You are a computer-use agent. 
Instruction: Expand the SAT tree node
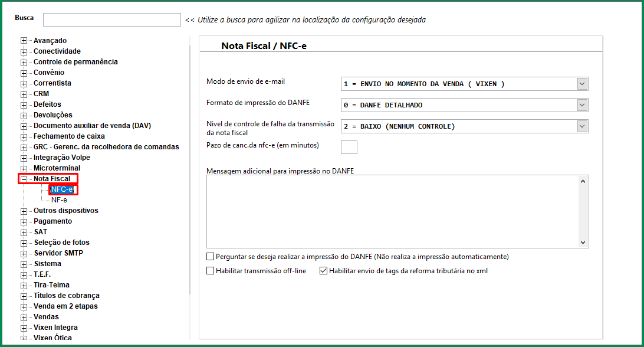click(x=24, y=233)
